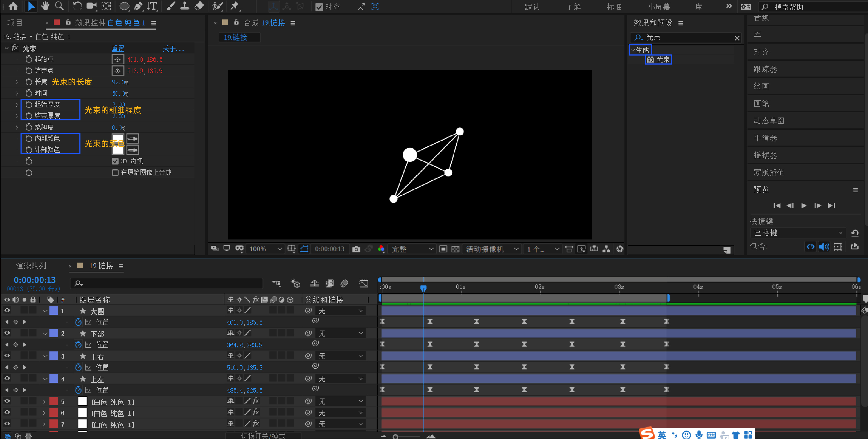Image resolution: width=868 pixels, height=439 pixels.
Task: Click the snapshot camera icon in viewer
Action: click(356, 249)
